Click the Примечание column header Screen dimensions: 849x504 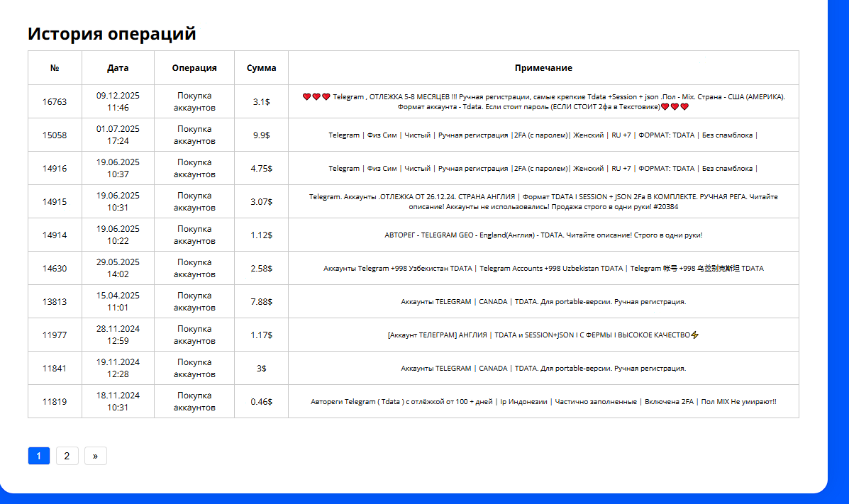click(543, 67)
